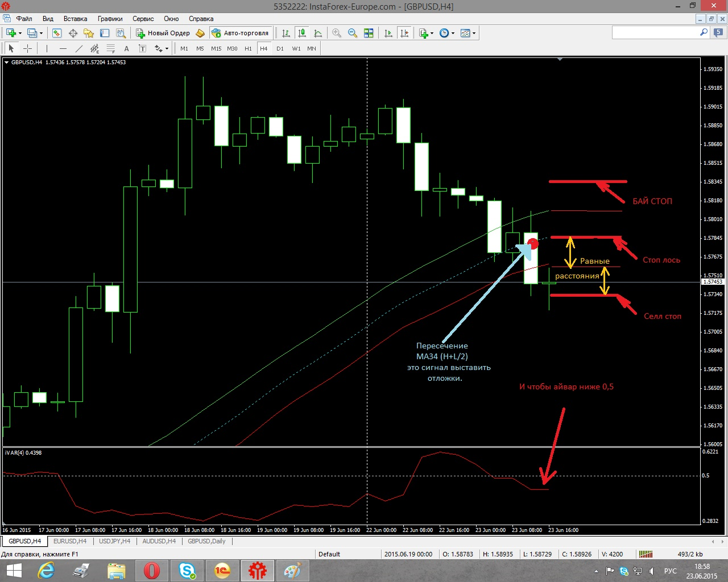Select the horizontal line drawing tool

tap(63, 48)
